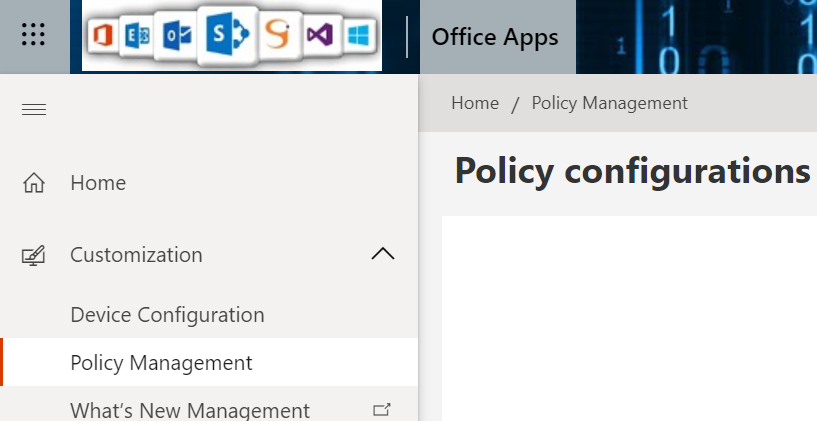The width and height of the screenshot is (817, 421).
Task: Click the Home house icon in sidebar
Action: coord(34,183)
